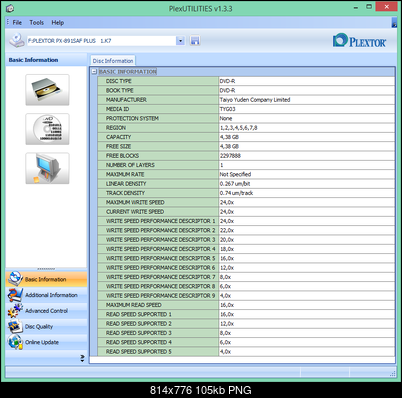
Task: Click the disc drive icon in Basic Information panel
Action: (47, 90)
